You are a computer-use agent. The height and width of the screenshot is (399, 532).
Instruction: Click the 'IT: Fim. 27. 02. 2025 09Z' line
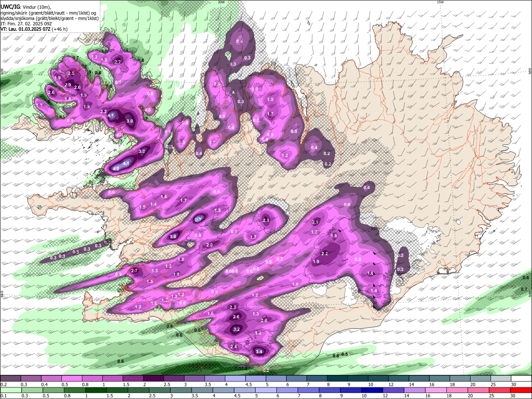(x=27, y=24)
